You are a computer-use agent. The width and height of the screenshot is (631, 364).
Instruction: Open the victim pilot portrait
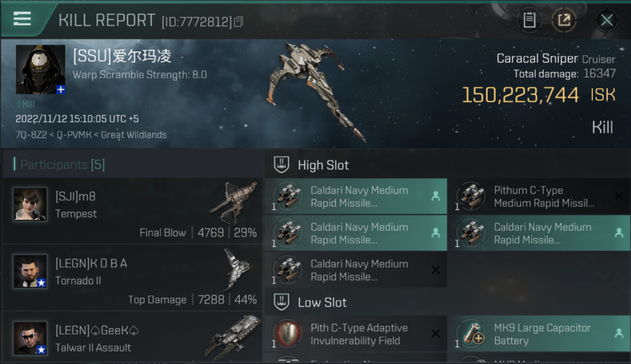40,69
